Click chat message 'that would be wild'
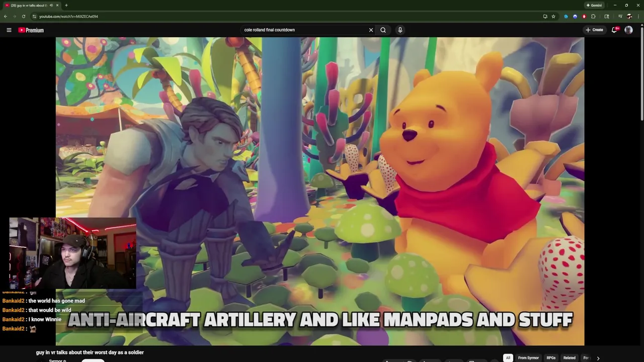This screenshot has height=362, width=644. pos(50,310)
